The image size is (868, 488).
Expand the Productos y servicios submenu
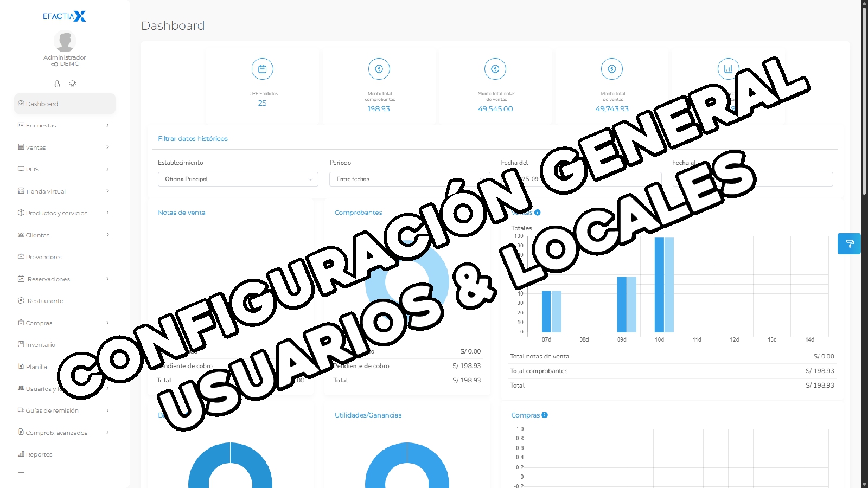click(x=107, y=213)
